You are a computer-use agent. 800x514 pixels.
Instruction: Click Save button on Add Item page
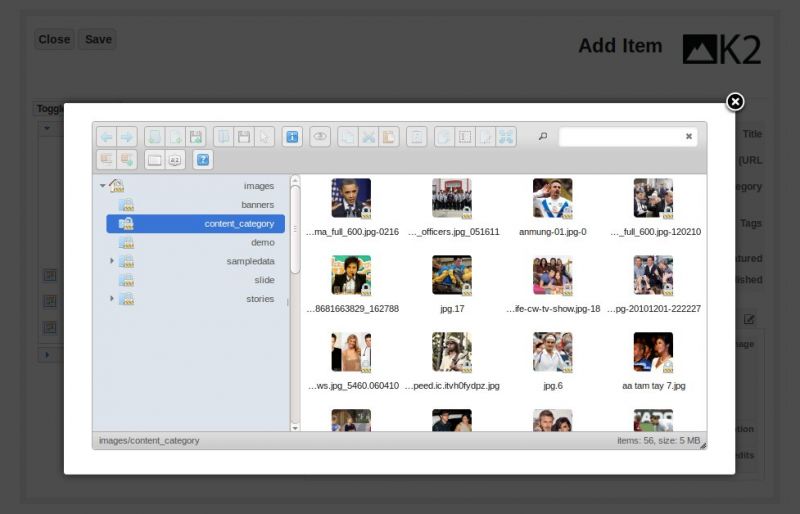[98, 39]
